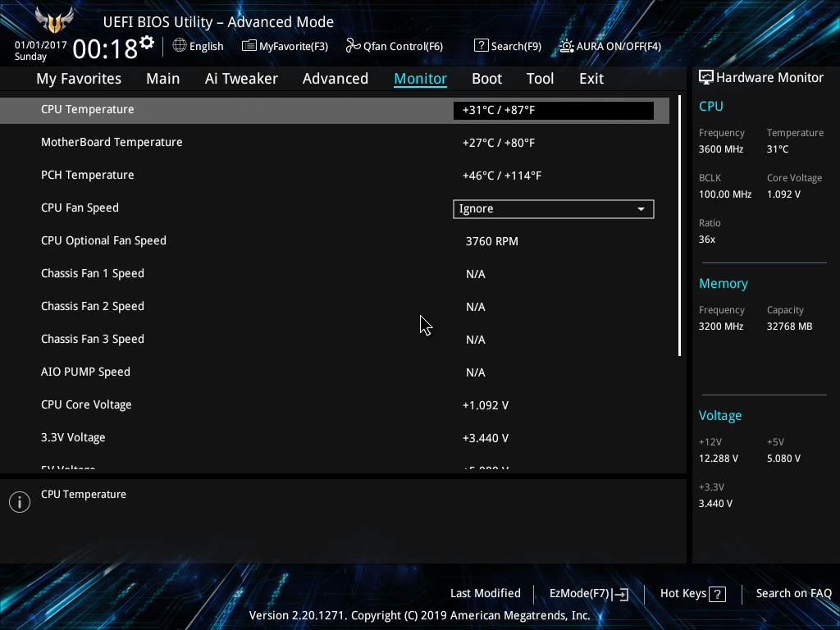Click the Hot Keys question mark icon
The height and width of the screenshot is (630, 840).
[x=717, y=594]
